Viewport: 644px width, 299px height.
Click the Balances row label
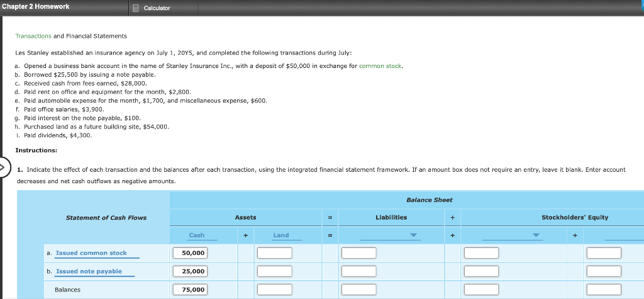point(68,290)
